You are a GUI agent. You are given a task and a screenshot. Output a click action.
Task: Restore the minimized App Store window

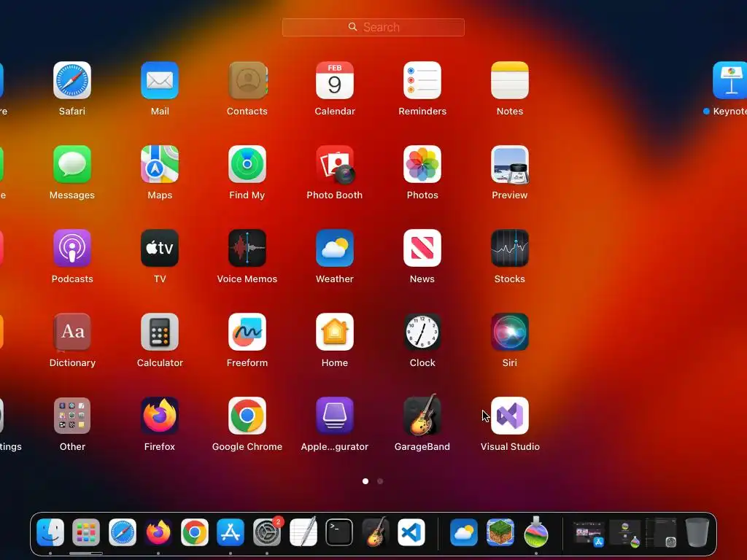[589, 533]
